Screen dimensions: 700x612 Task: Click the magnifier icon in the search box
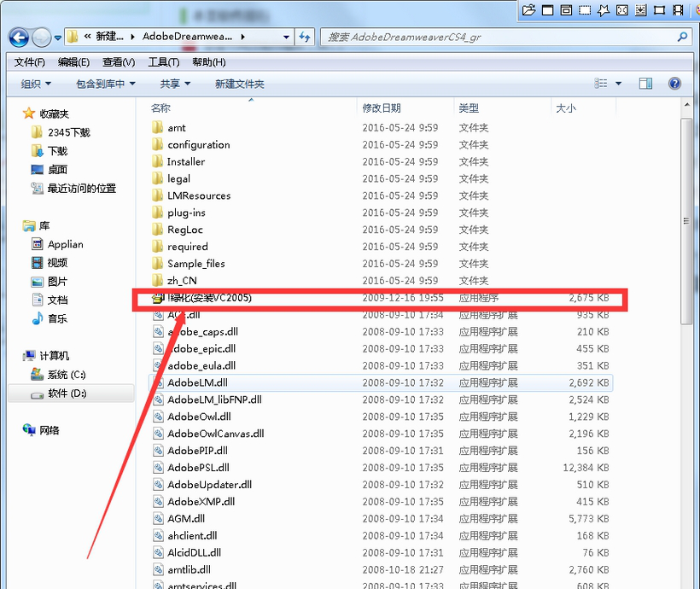(682, 37)
